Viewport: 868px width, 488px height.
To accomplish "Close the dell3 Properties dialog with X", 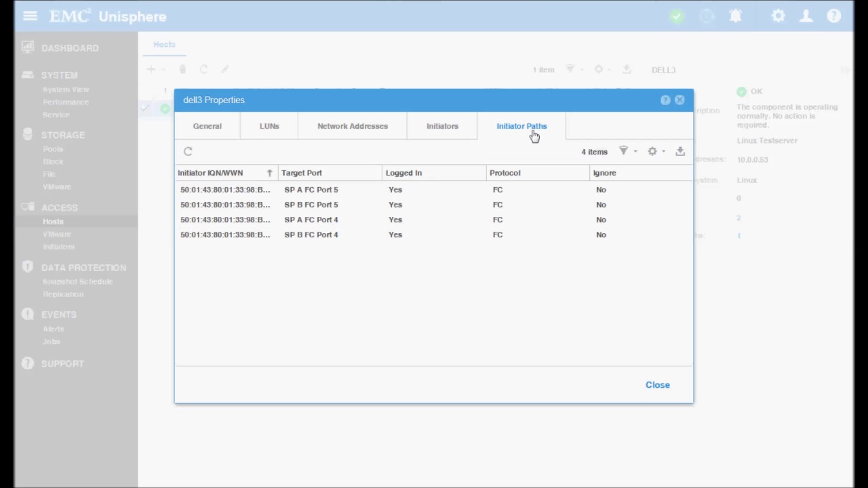I will 679,100.
